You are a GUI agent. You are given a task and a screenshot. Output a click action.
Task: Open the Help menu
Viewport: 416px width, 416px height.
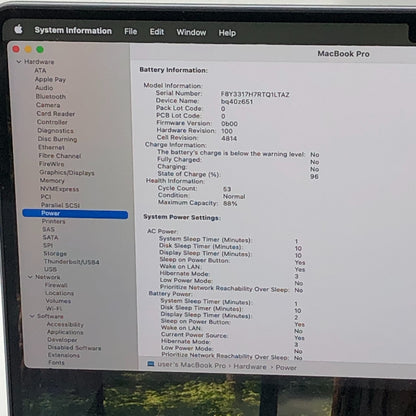(227, 33)
